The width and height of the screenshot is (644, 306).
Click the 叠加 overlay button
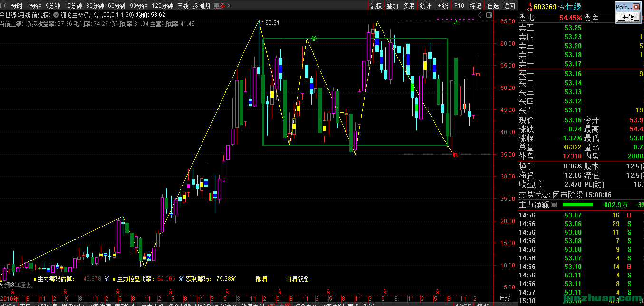392,6
